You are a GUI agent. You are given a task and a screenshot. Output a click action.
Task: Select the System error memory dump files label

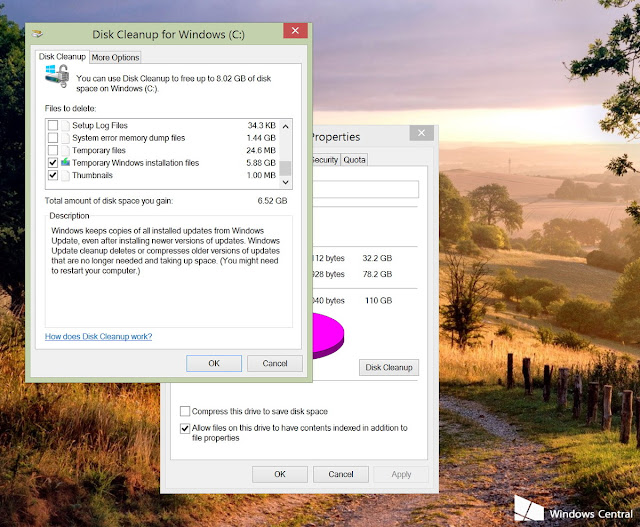(x=129, y=138)
